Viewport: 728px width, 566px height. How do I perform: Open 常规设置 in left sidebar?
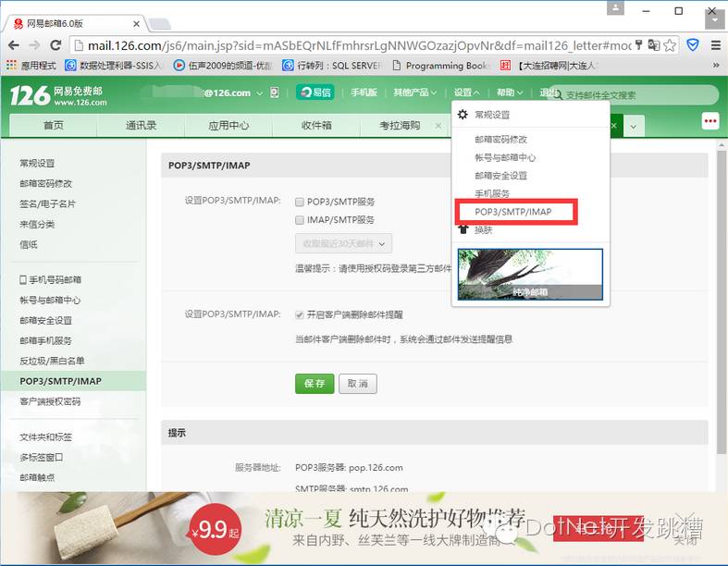pos(37,163)
